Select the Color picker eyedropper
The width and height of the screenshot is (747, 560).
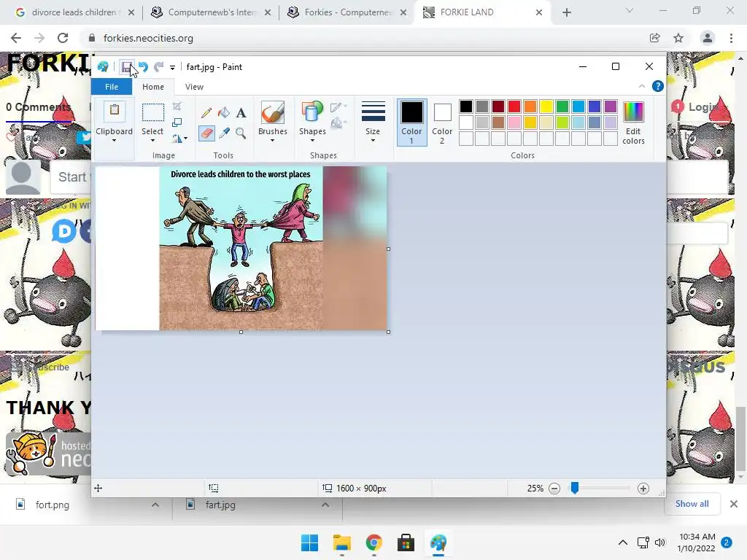coord(223,133)
